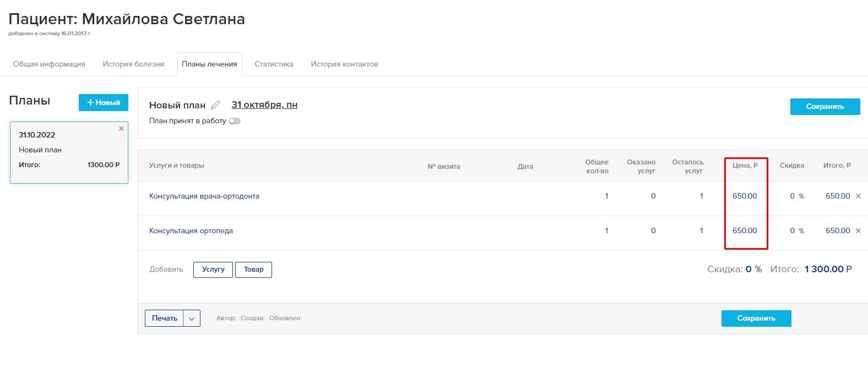Image resolution: width=868 pixels, height=379 pixels.
Task: Click the pencil icon to rename plan
Action: coord(215,105)
